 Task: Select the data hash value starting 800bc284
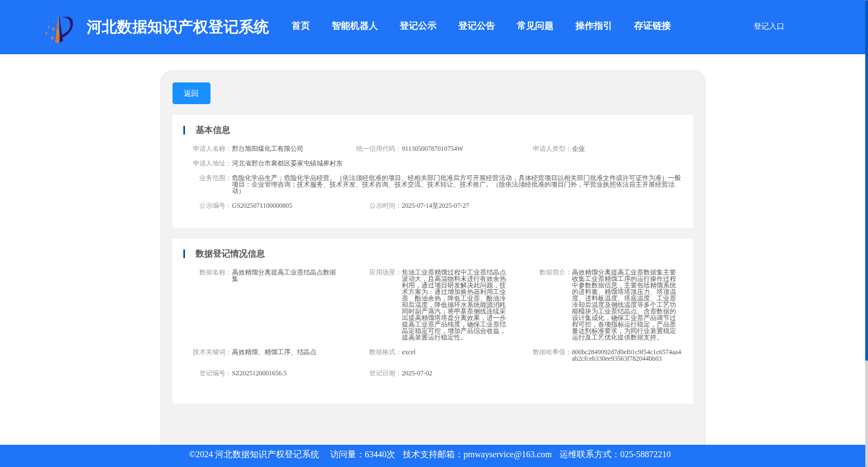[x=626, y=355]
